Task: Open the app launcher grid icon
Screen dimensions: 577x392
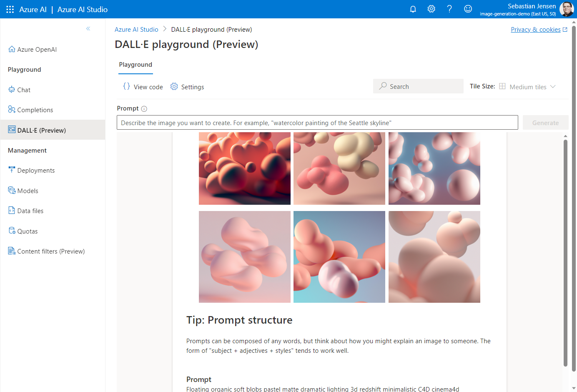Action: tap(10, 9)
